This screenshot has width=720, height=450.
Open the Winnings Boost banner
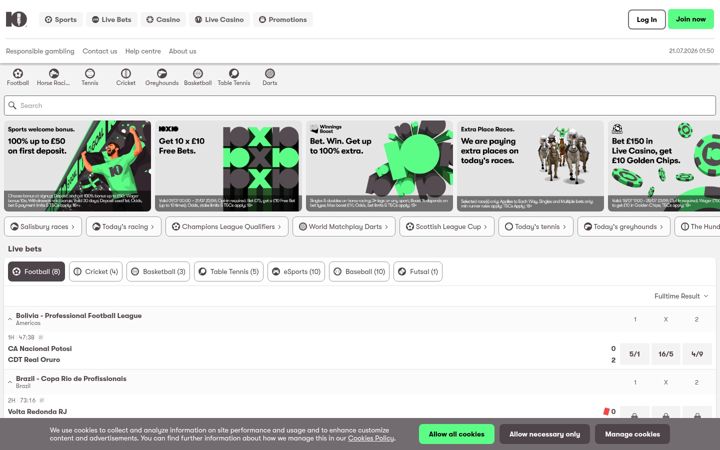click(x=379, y=166)
